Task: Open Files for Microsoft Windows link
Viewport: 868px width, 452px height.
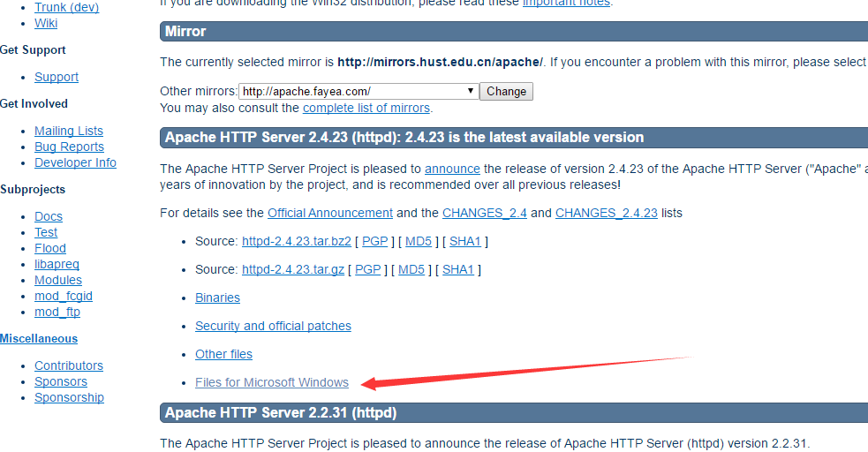Action: [272, 382]
